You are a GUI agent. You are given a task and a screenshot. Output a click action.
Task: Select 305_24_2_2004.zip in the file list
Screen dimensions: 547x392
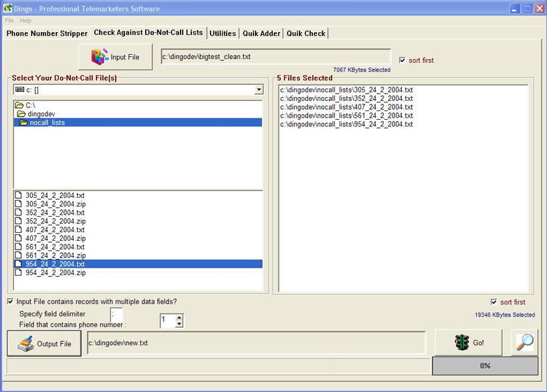pos(56,204)
